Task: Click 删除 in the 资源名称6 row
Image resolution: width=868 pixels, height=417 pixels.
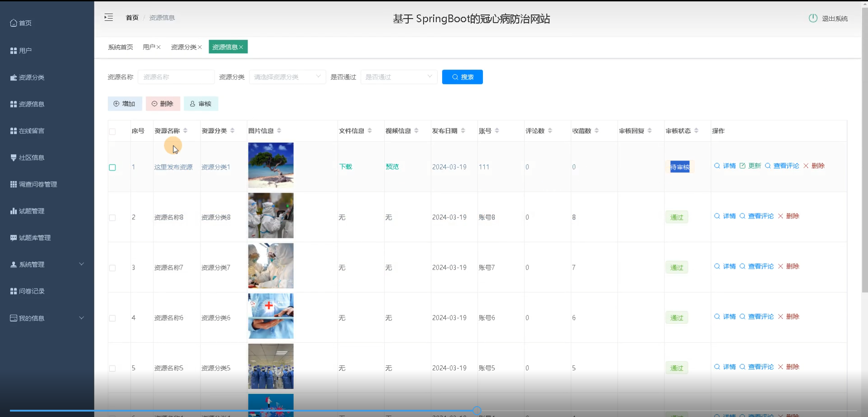Action: 788,316
